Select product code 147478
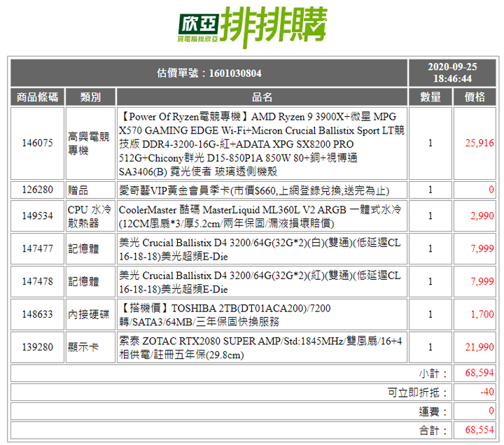 (37, 281)
